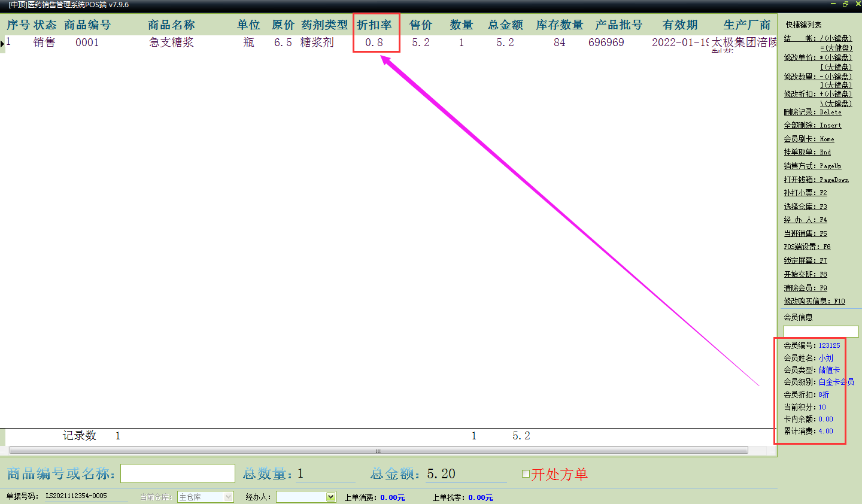Image resolution: width=862 pixels, height=504 pixels.
Task: Click the 总金额 column header
Action: (x=505, y=25)
